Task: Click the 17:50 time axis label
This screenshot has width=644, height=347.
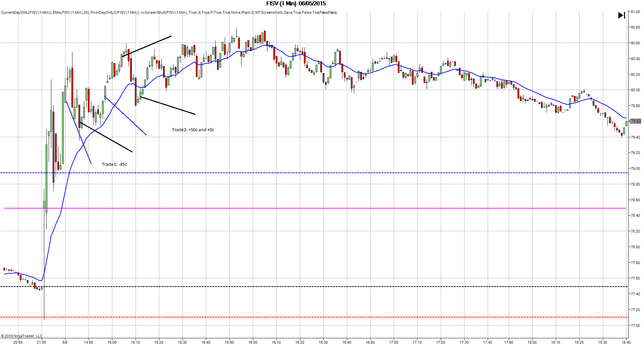Action: coord(509,342)
